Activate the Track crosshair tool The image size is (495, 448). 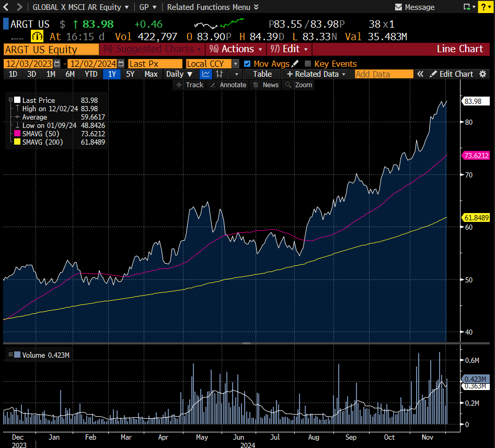coord(189,85)
